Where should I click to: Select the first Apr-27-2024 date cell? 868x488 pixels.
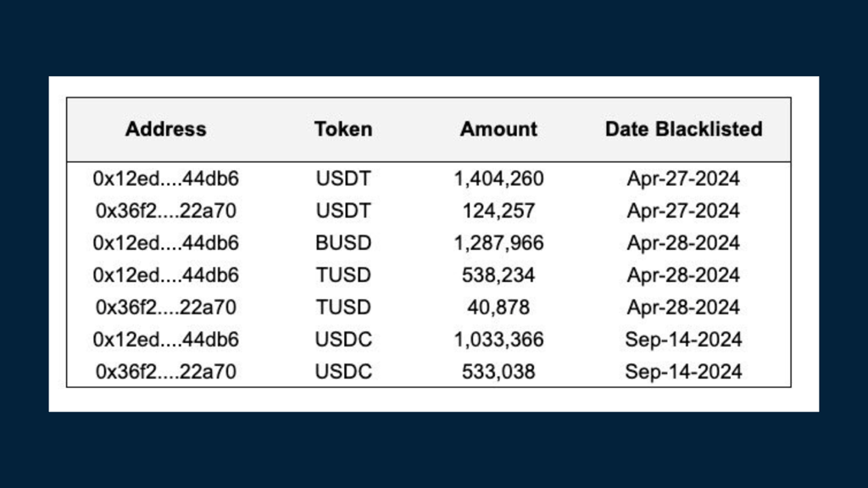[683, 179]
